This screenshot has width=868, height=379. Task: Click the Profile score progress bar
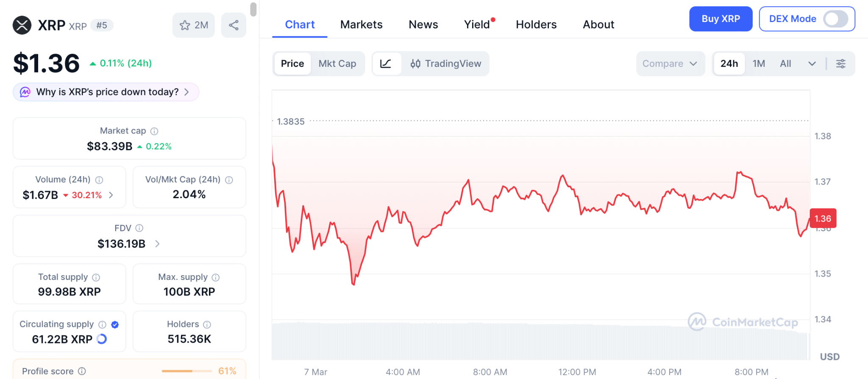186,371
